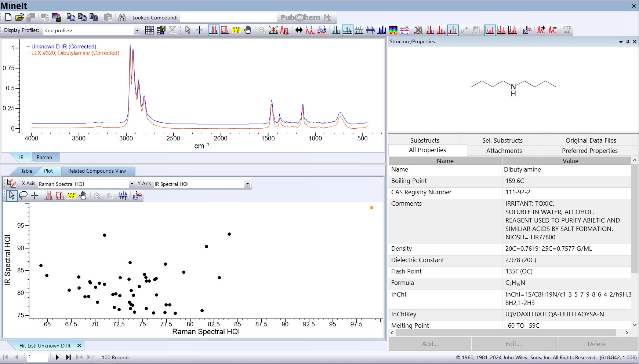This screenshot has height=364, width=639.
Task: Click the new document icon
Action: point(8,17)
